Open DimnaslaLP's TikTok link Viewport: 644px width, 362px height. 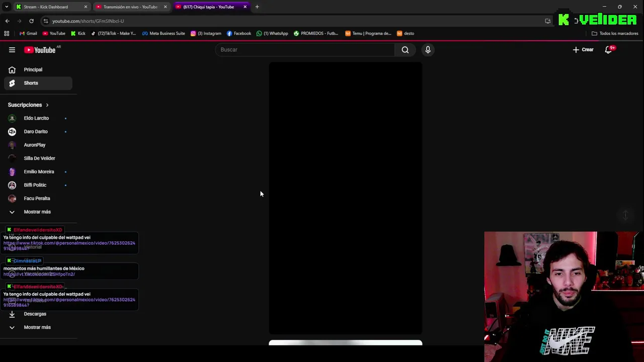(39, 275)
